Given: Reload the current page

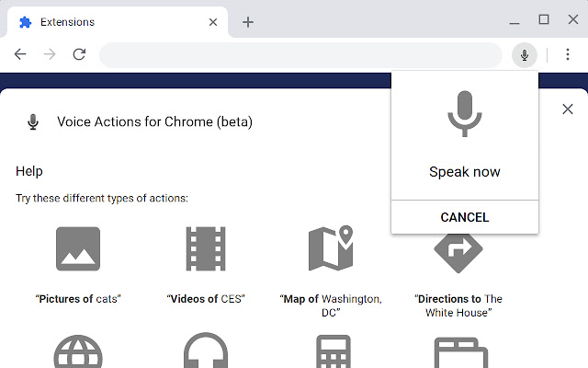Looking at the screenshot, I should [79, 55].
